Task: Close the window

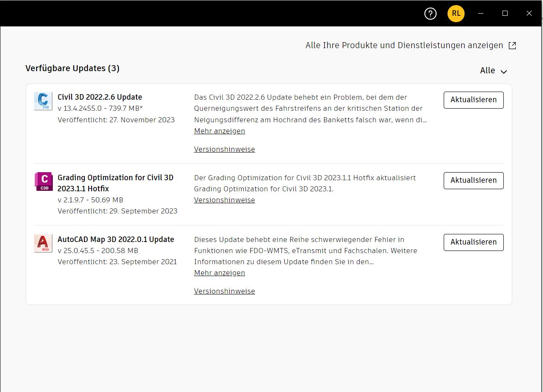Action: [529, 14]
